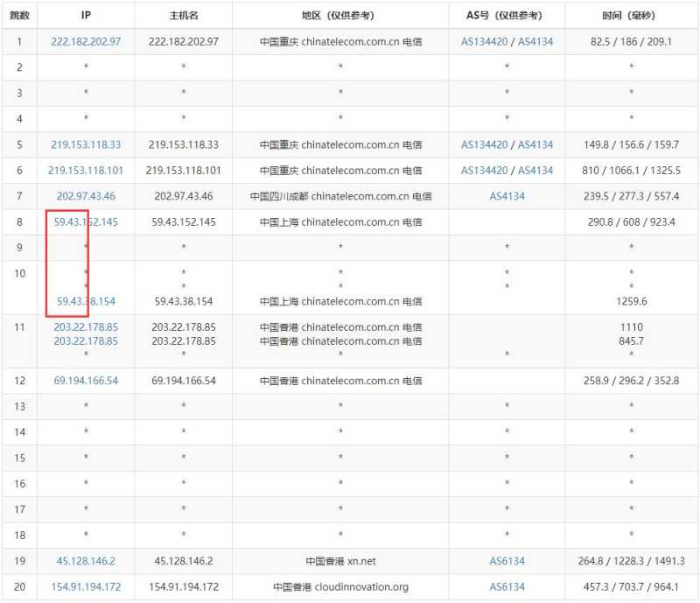Open the IP link 222.182.202.97
This screenshot has width=700, height=603.
click(x=85, y=40)
